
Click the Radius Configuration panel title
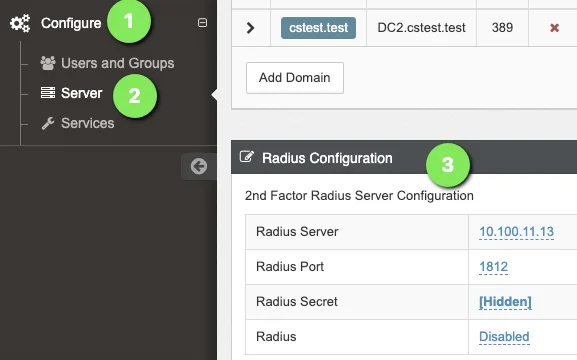point(327,158)
